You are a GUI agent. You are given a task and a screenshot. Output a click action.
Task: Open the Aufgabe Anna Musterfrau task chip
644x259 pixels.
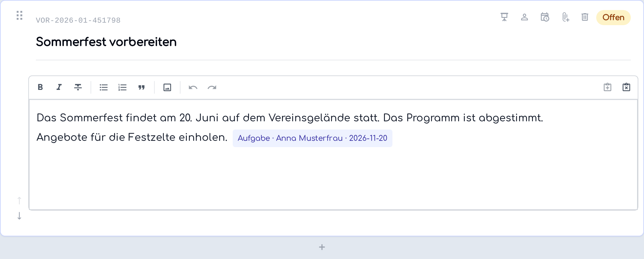pos(313,138)
